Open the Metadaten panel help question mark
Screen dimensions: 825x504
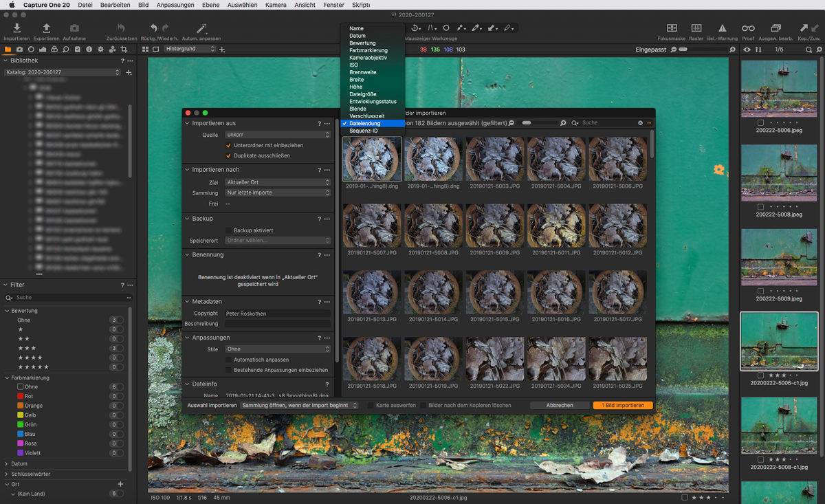[319, 302]
